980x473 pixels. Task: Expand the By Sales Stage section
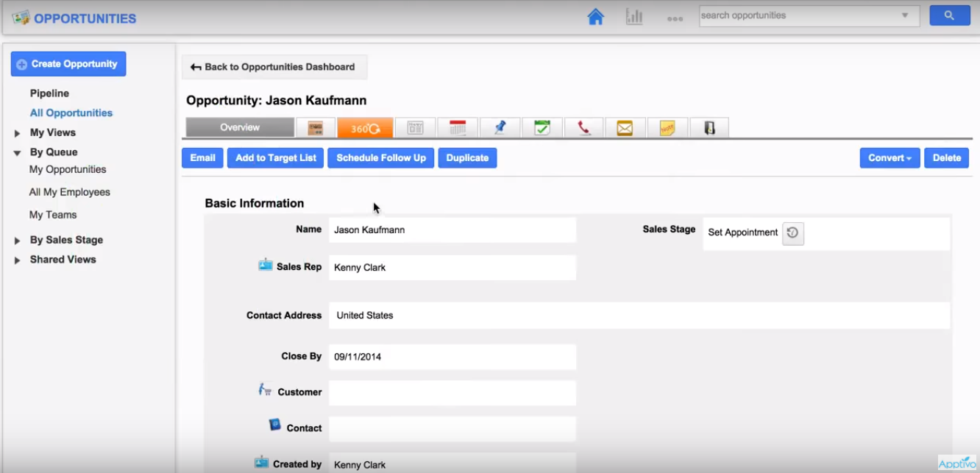[x=17, y=241]
